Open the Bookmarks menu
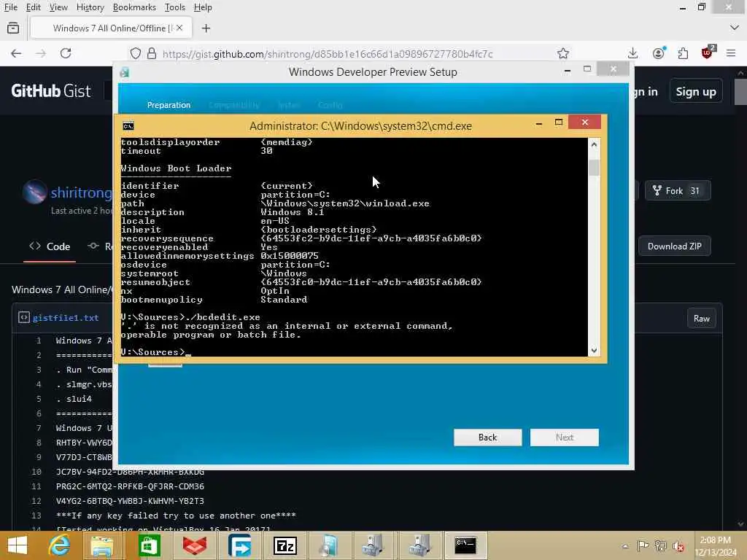Image resolution: width=747 pixels, height=560 pixels. coord(134,7)
